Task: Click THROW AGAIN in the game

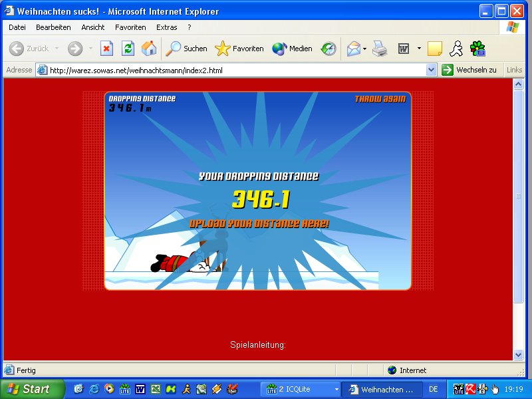Action: click(x=380, y=99)
